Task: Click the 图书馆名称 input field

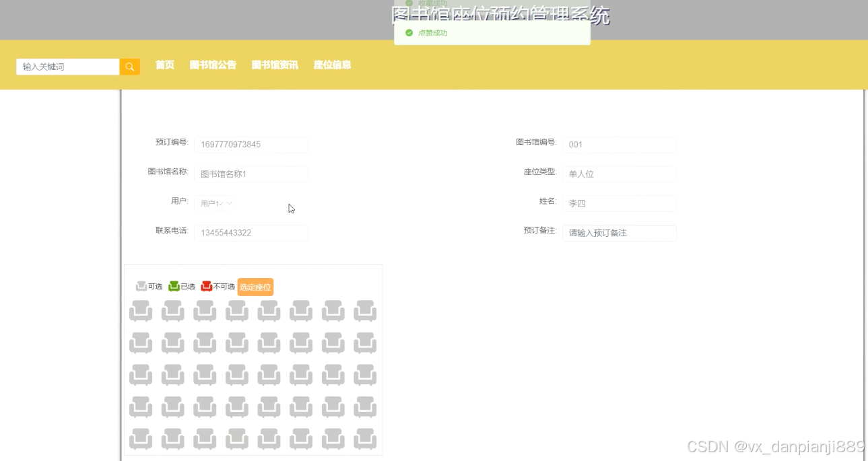Action: 251,174
